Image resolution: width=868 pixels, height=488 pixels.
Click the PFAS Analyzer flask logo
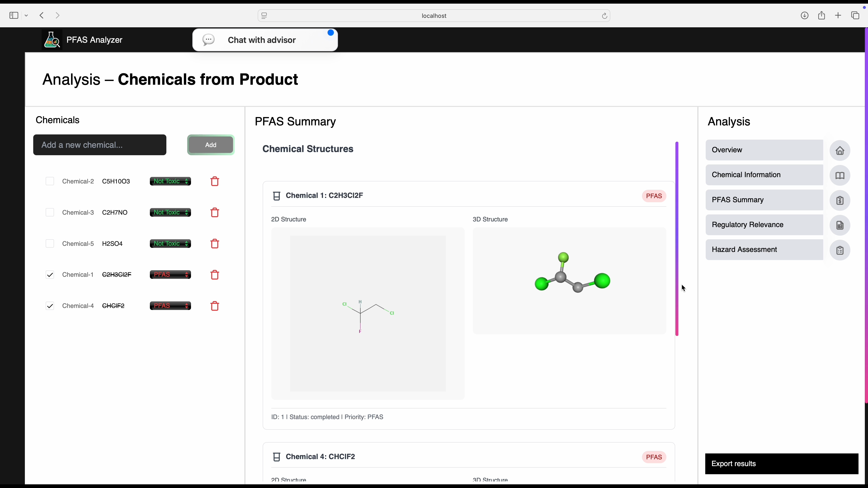pos(52,40)
